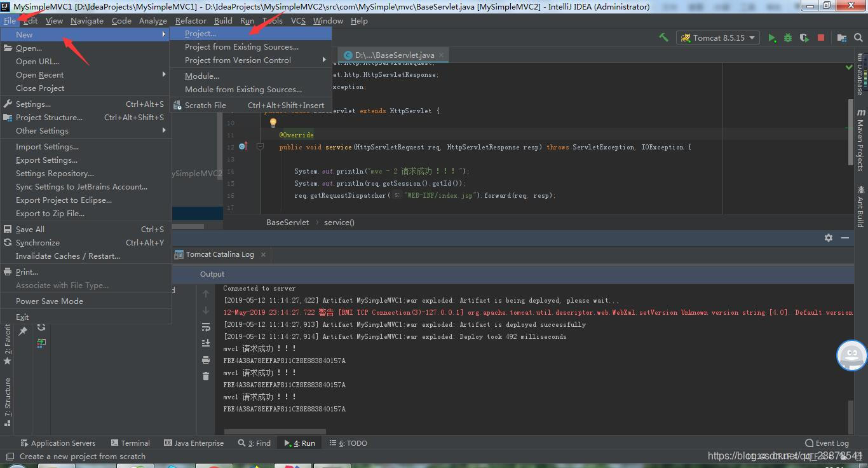Viewport: 868px width, 468px height.
Task: Select Project from Existing Sources...
Action: click(251, 47)
